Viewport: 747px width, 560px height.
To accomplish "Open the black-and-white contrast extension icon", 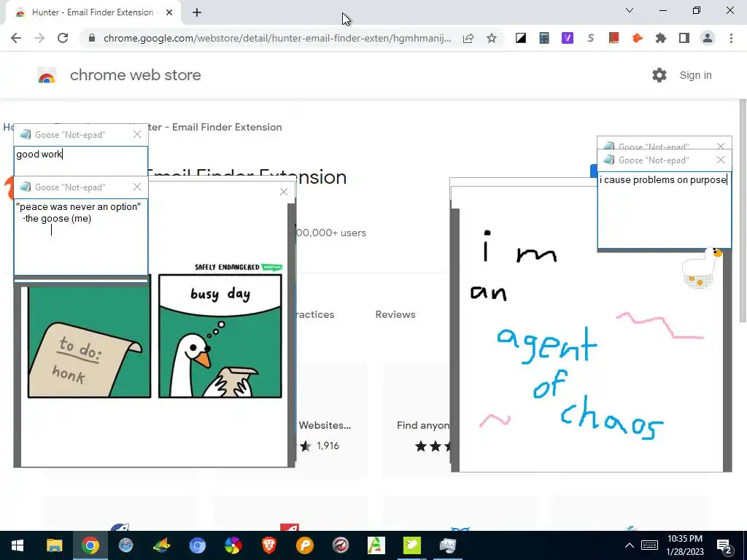I will coord(521,38).
